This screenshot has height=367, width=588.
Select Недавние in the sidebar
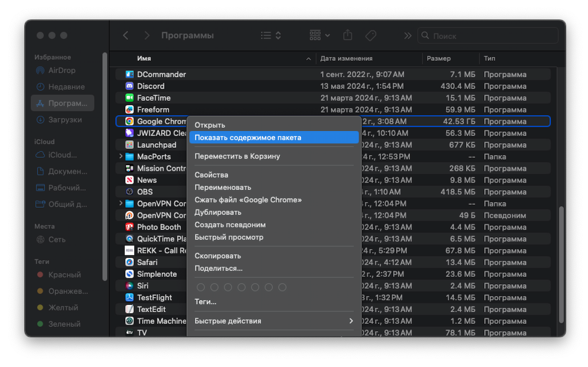62,87
